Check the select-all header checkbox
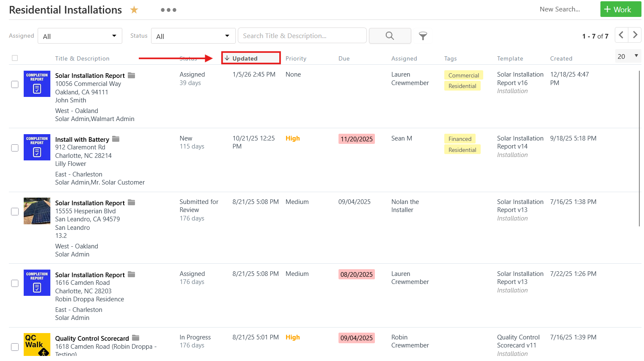Viewport: 644px width, 361px height. coord(15,58)
